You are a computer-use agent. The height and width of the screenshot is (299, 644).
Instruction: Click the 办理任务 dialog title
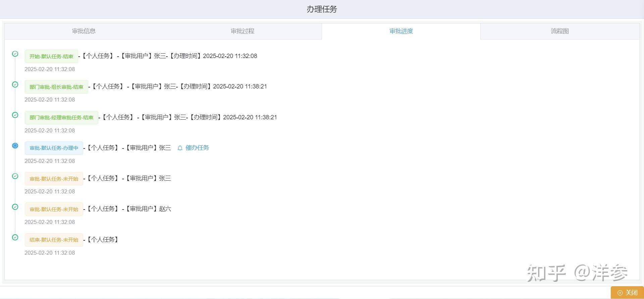click(322, 9)
